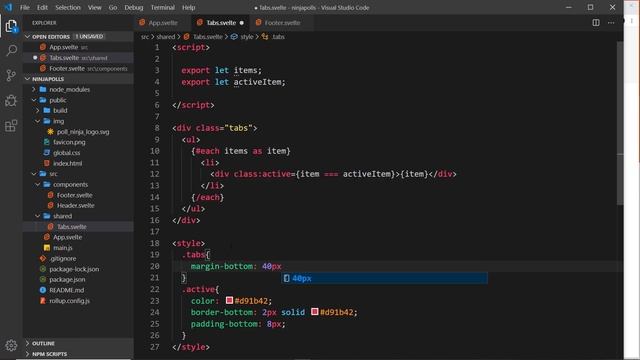Screen dimensions: 640x360
Task: Open package.json file
Action: [x=67, y=280]
